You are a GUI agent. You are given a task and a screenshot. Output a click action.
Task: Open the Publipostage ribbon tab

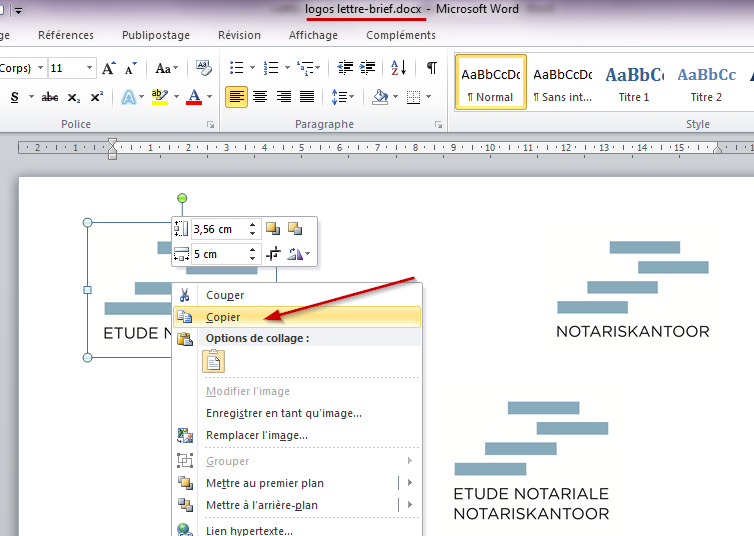(156, 35)
